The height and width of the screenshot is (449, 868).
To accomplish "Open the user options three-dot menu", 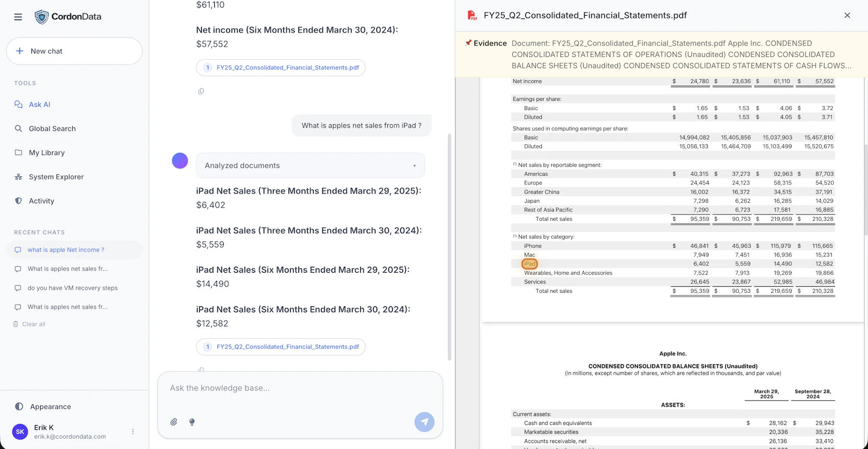I will 133,432.
